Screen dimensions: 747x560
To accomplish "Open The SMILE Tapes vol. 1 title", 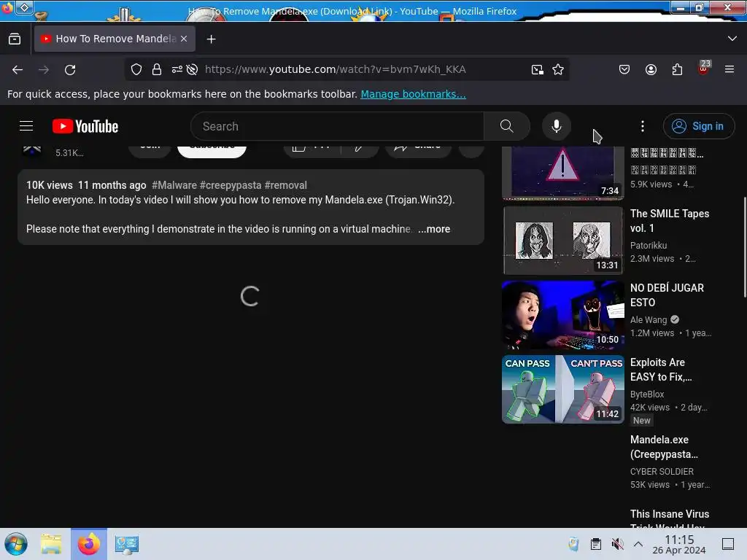I will (670, 221).
